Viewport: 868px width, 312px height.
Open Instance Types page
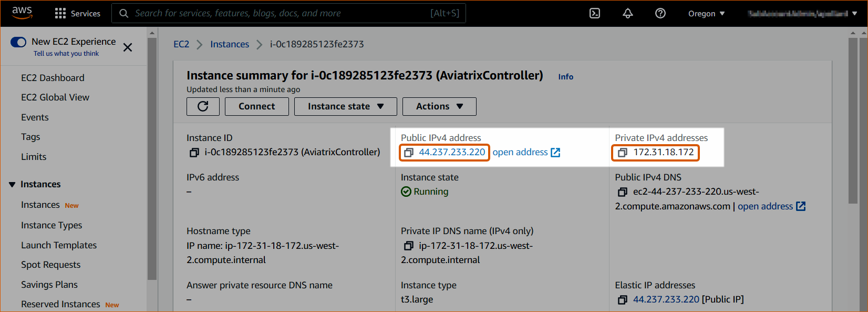pyautogui.click(x=51, y=225)
